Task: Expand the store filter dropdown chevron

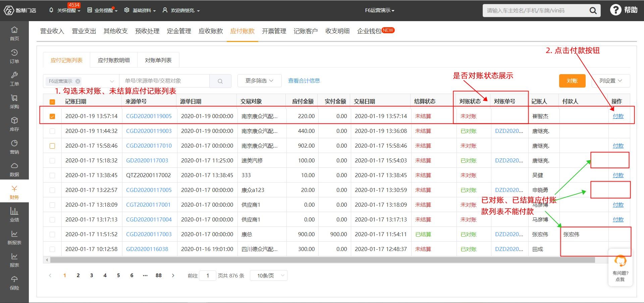Action: [112, 81]
